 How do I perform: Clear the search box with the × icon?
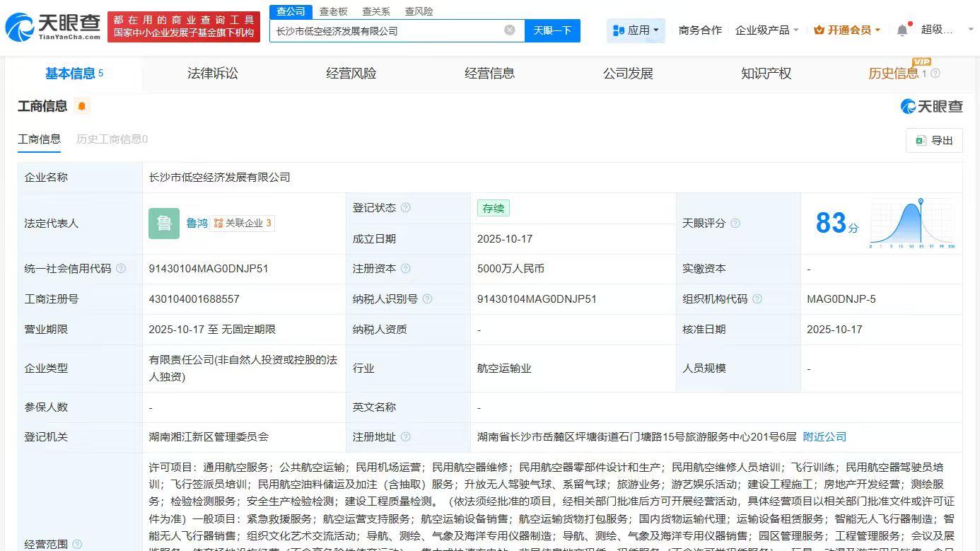click(509, 30)
